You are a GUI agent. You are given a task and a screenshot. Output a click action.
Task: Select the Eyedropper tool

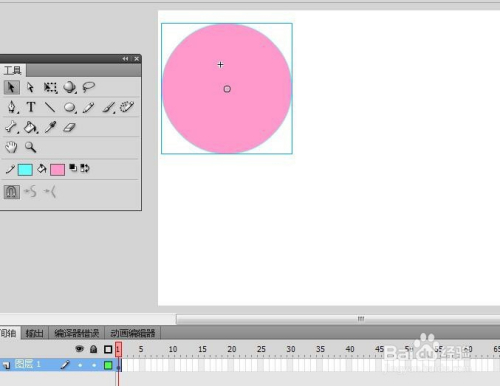[x=50, y=127]
